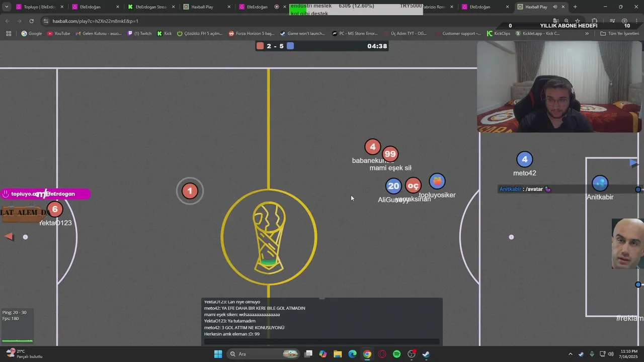Switch to Google Chrome on the taskbar
The image size is (644, 362).
(367, 354)
